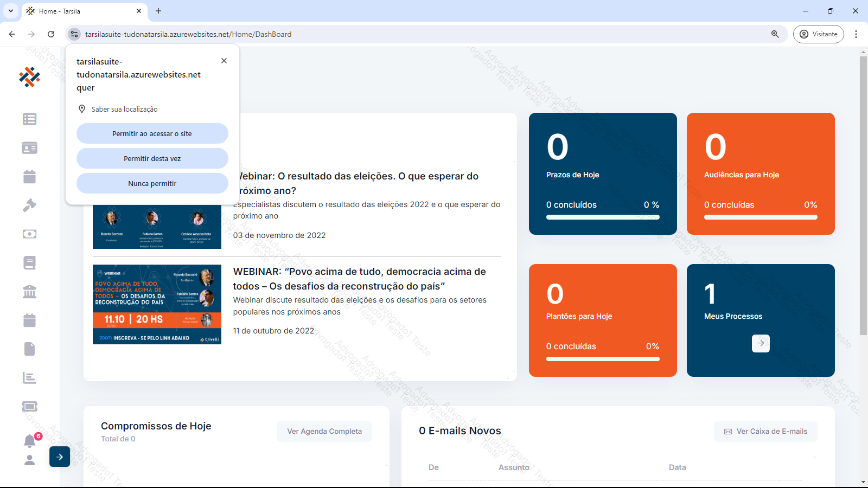Click the user profile icon in sidebar
This screenshot has width=868, height=488.
click(x=29, y=460)
